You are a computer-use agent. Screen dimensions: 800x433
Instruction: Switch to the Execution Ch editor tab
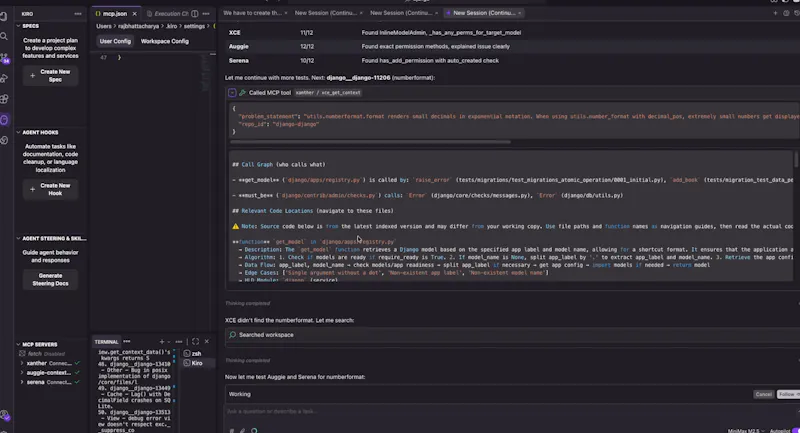167,14
